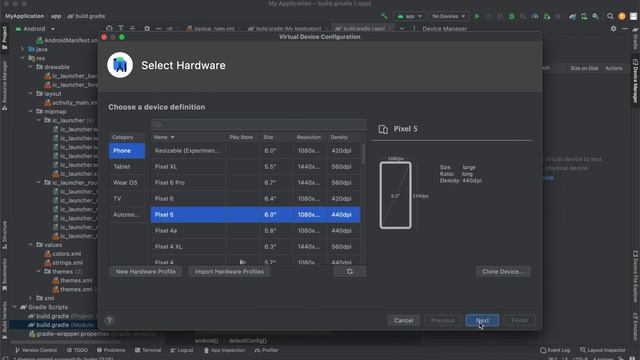Open the Event Log in status bar
Screen dimensions: 640x360
click(x=555, y=350)
